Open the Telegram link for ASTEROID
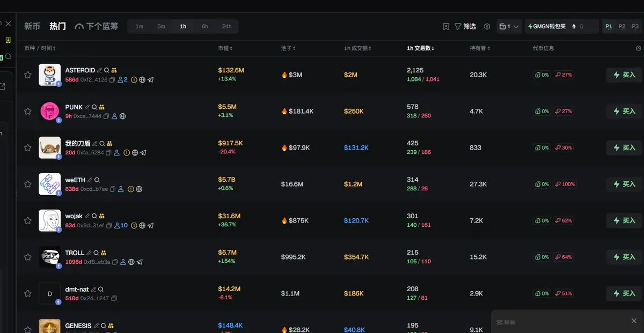Screen dimensions: 644x333 (x=151, y=80)
